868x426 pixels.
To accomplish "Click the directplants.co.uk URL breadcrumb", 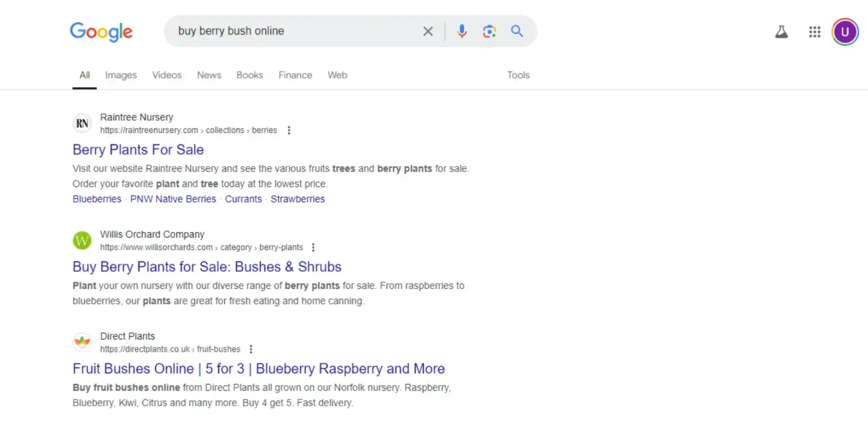I will [x=170, y=349].
